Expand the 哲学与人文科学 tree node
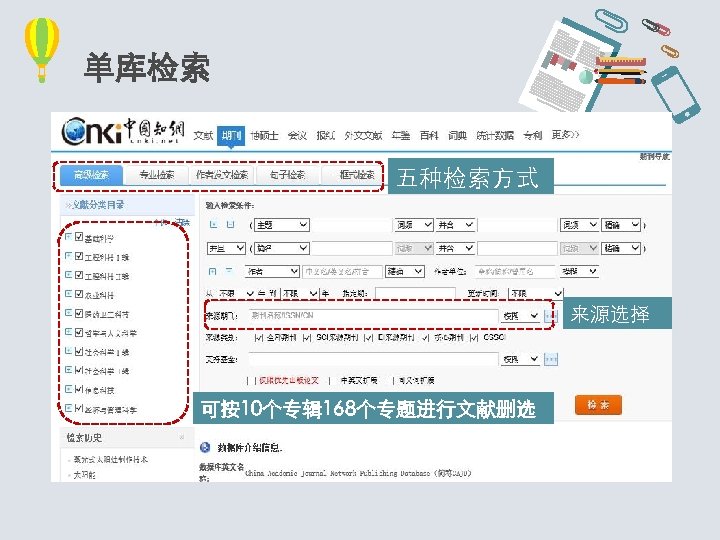This screenshot has width=720, height=540. [68, 332]
